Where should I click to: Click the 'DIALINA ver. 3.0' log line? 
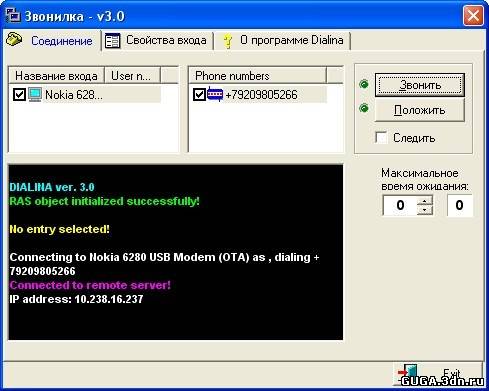52,187
